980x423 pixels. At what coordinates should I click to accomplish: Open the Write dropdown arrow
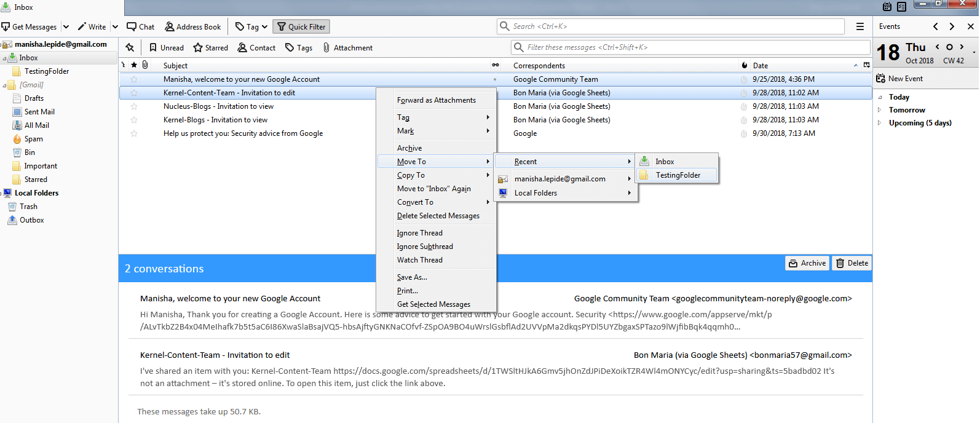pos(115,26)
